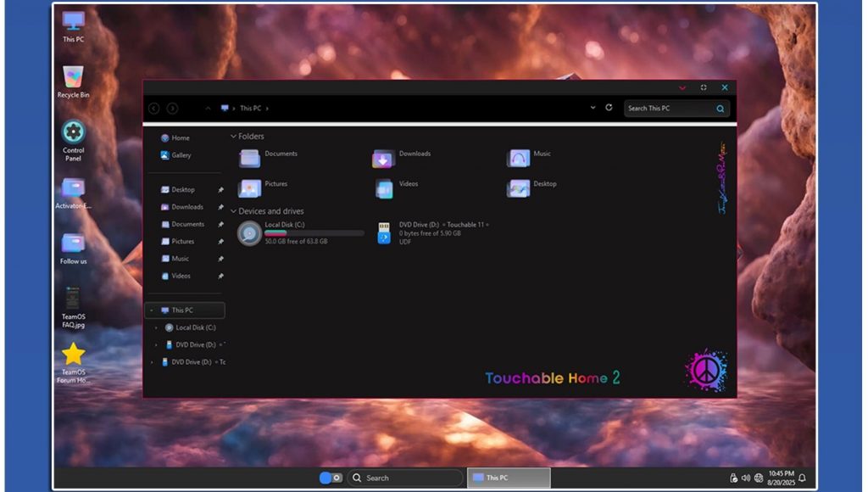868x492 pixels.
Task: Select the Videos folder in main pane
Action: click(397, 188)
